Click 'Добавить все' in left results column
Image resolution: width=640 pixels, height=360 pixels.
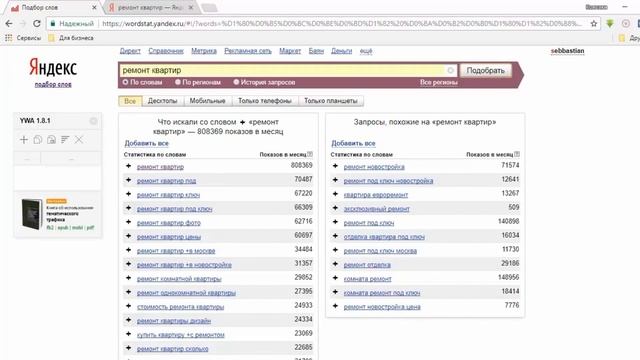pyautogui.click(x=147, y=143)
